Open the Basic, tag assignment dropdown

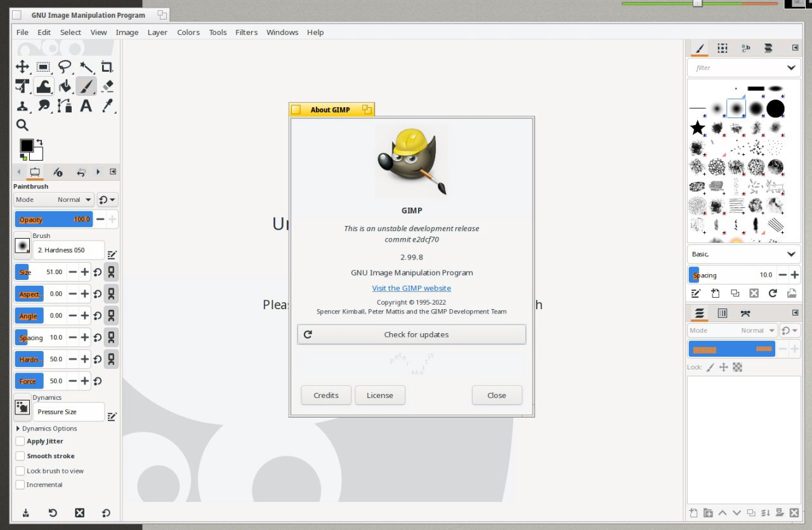click(743, 254)
